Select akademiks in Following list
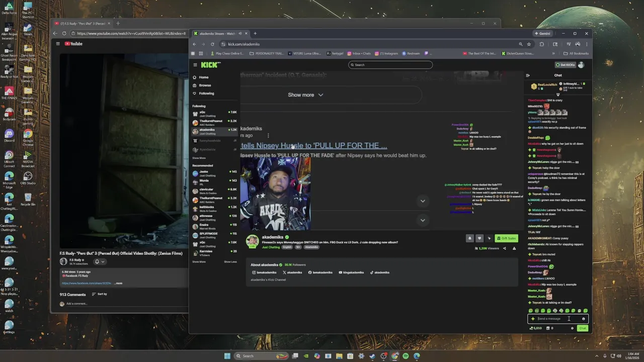This screenshot has width=644, height=362. point(214,131)
